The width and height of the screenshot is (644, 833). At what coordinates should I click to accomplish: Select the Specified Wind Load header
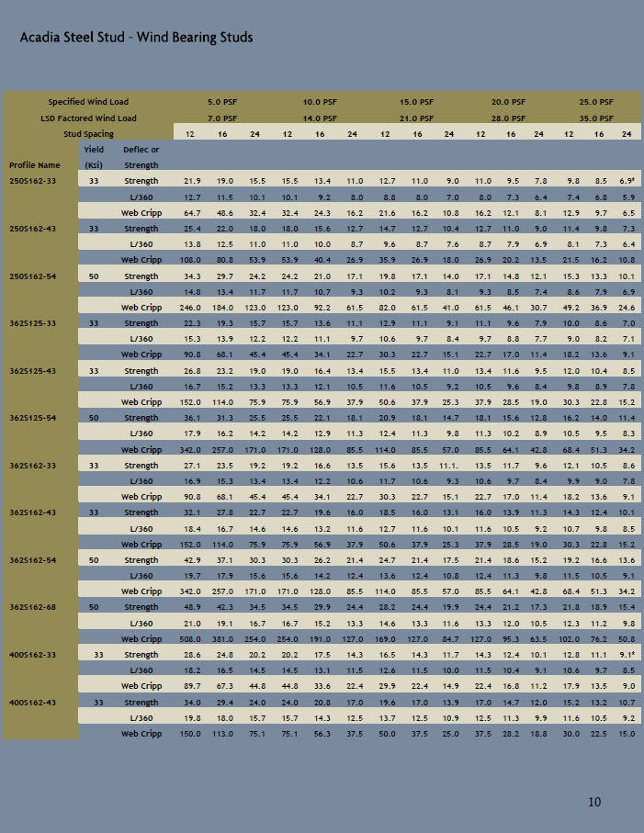[88, 102]
